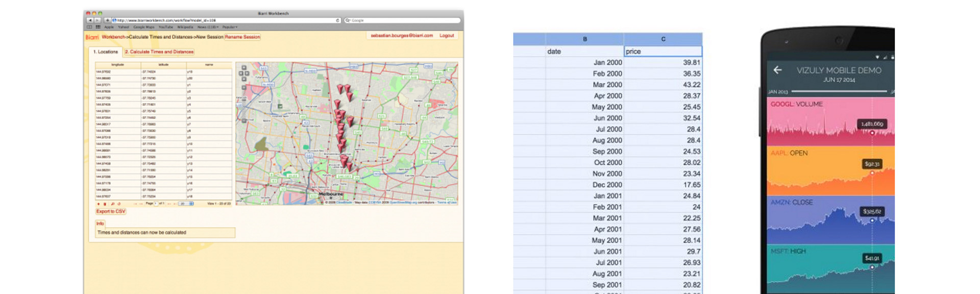
Task: Click the delete row trash icon below table
Action: pos(105,204)
